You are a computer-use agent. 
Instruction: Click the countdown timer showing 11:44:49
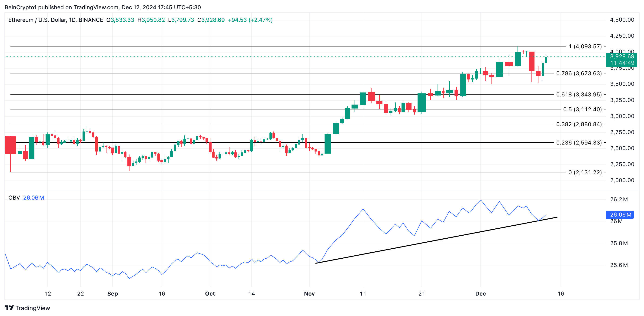click(x=623, y=63)
